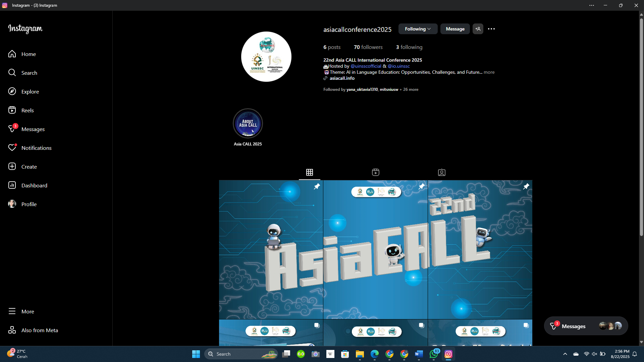Switch to the Tagged posts tab
Image resolution: width=644 pixels, height=362 pixels.
[x=442, y=172]
